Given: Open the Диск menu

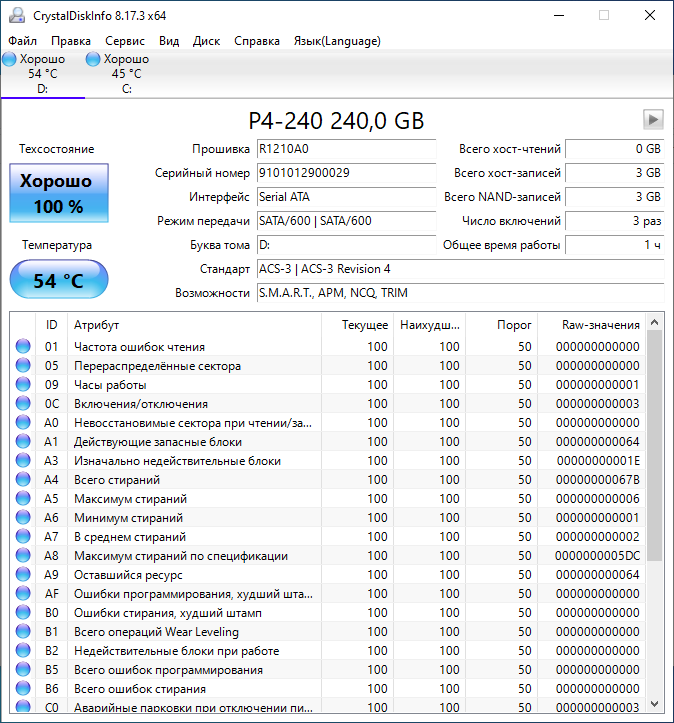Looking at the screenshot, I should pos(206,41).
